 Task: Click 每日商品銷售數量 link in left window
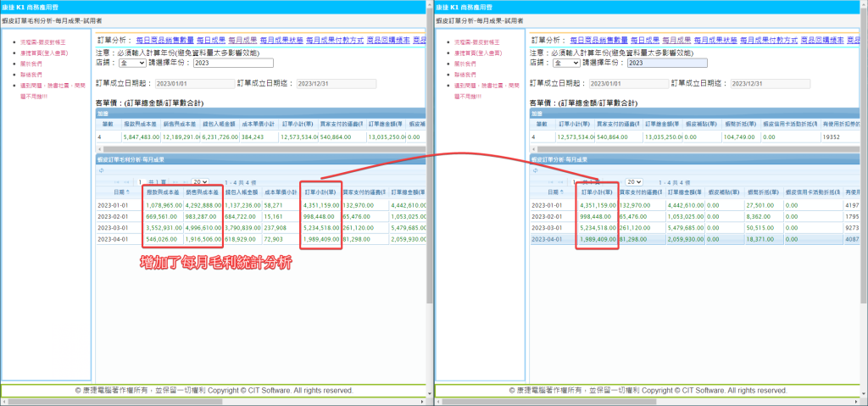coord(164,39)
